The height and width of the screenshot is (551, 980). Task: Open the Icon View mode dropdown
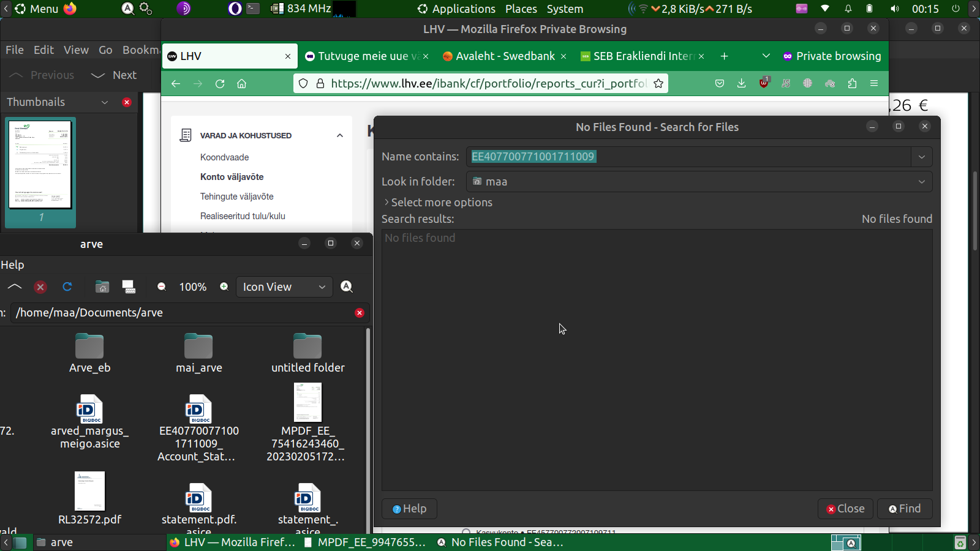tap(284, 287)
